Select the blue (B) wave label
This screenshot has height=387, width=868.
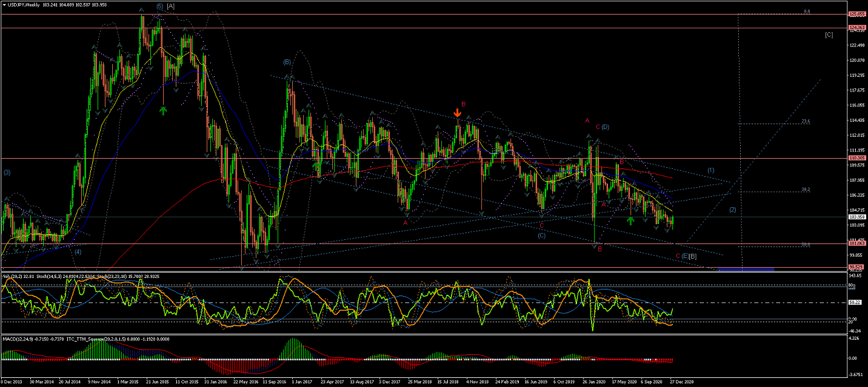click(287, 62)
